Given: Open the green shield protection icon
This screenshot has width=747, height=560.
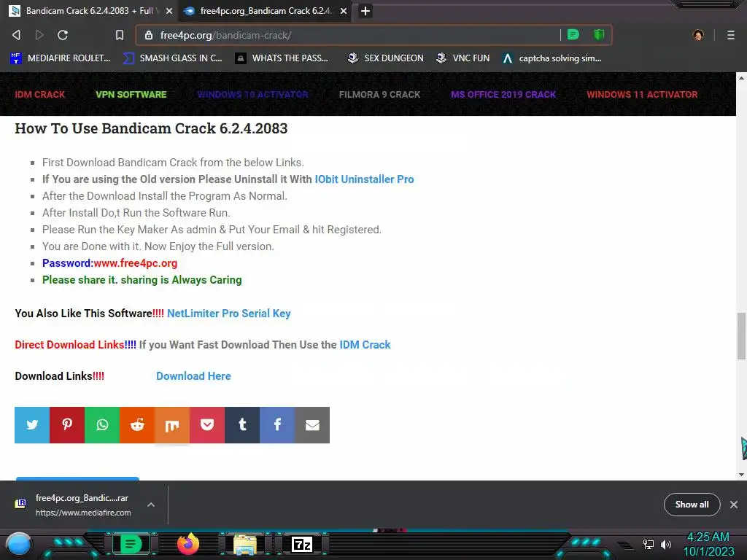Looking at the screenshot, I should click(x=599, y=35).
